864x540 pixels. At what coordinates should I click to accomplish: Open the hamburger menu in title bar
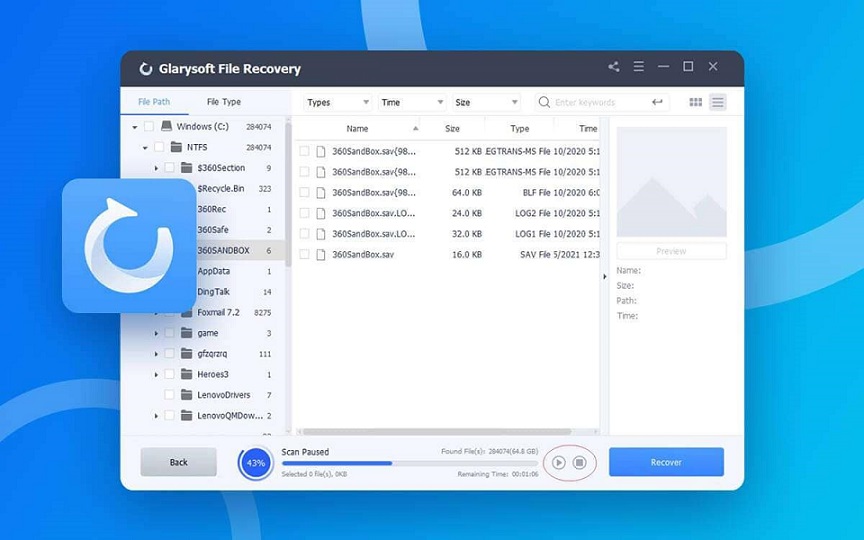point(639,67)
